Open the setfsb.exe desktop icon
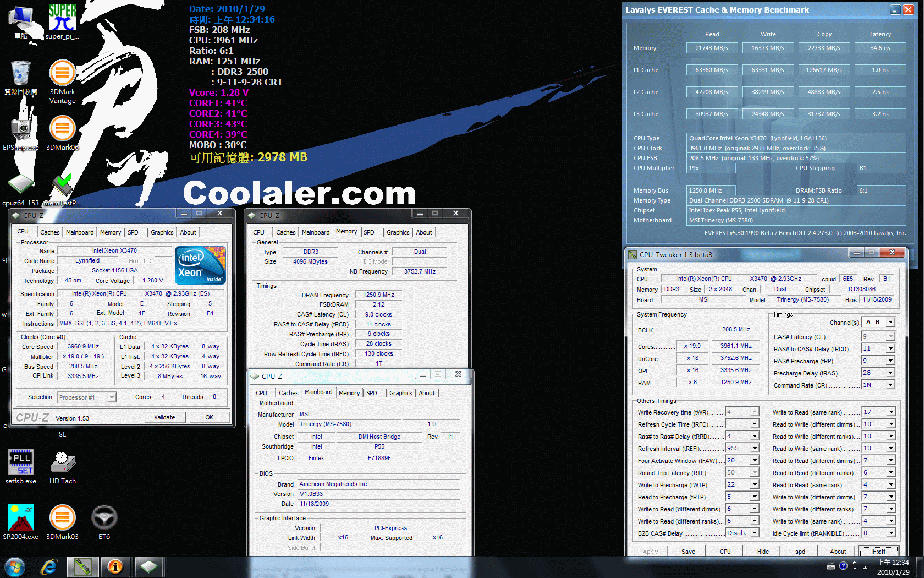 pyautogui.click(x=21, y=466)
